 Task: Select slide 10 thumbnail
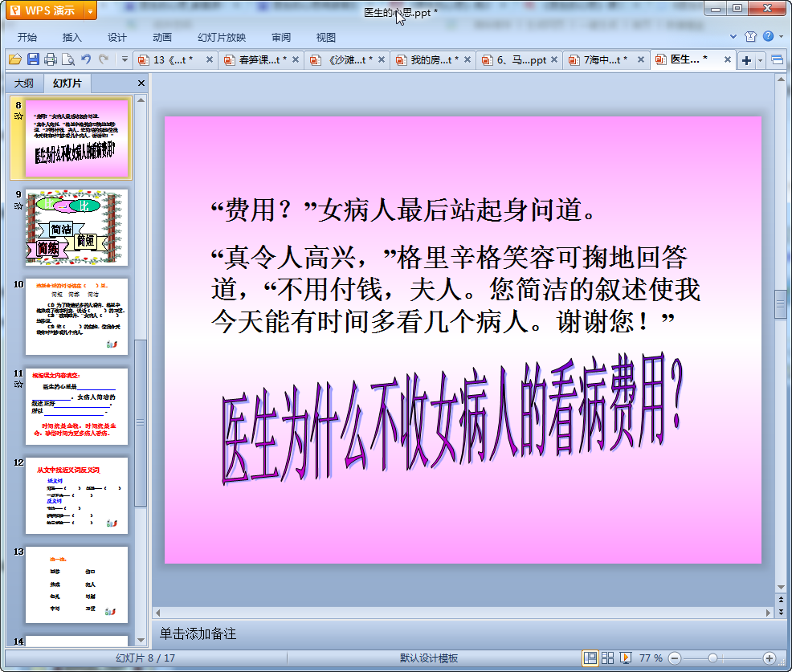point(76,316)
